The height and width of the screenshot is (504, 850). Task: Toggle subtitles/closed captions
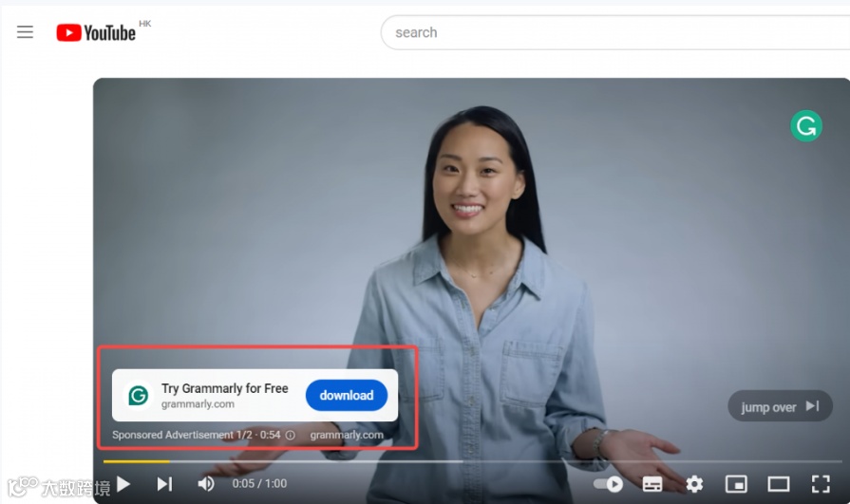tap(652, 484)
